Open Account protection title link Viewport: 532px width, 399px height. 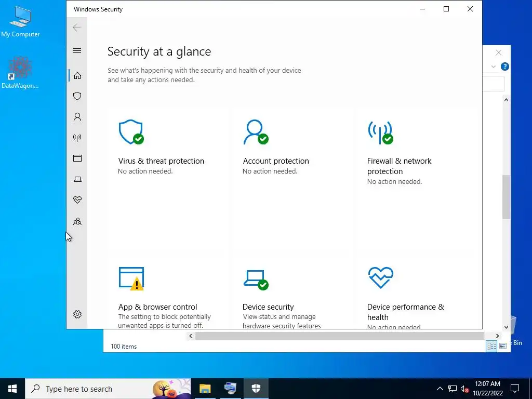click(276, 161)
